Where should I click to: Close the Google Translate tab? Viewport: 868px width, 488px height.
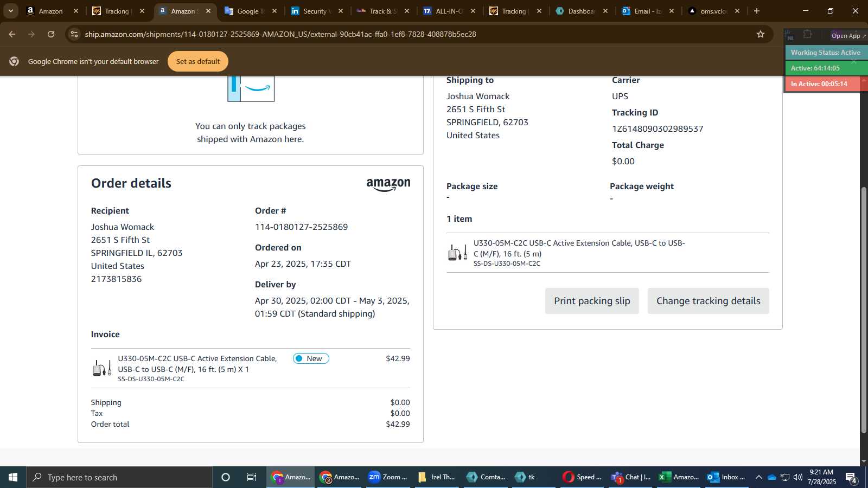[275, 11]
